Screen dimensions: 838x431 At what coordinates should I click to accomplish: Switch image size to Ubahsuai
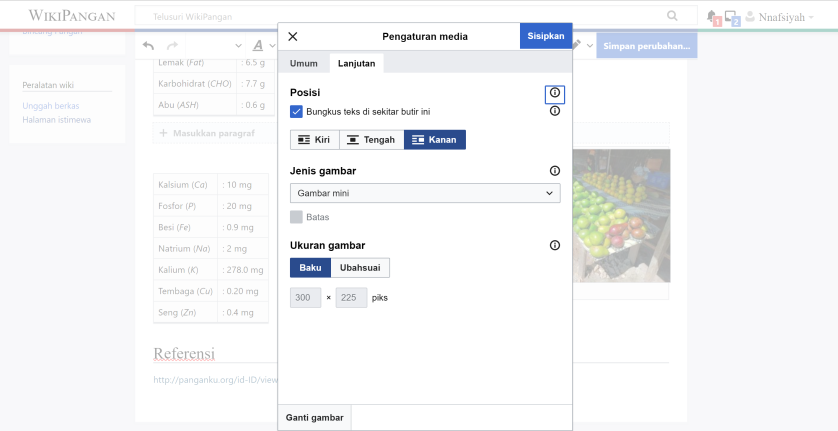tap(360, 268)
